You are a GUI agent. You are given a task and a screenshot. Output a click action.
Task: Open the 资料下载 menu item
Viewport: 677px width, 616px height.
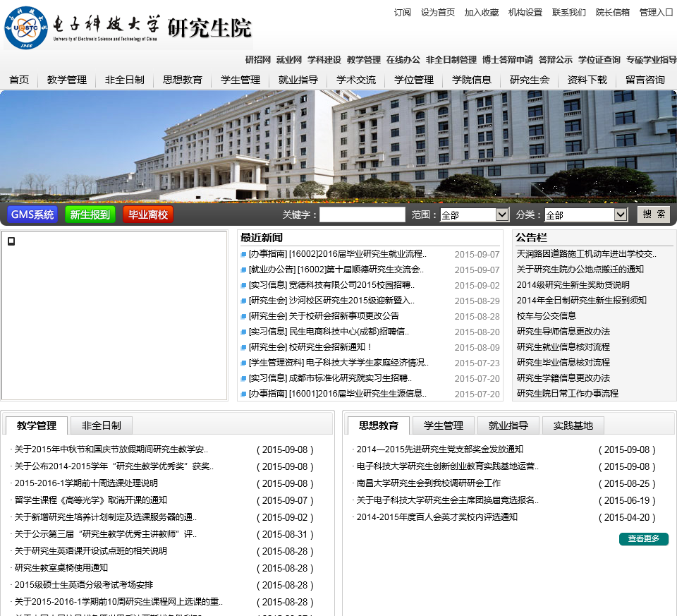[587, 80]
